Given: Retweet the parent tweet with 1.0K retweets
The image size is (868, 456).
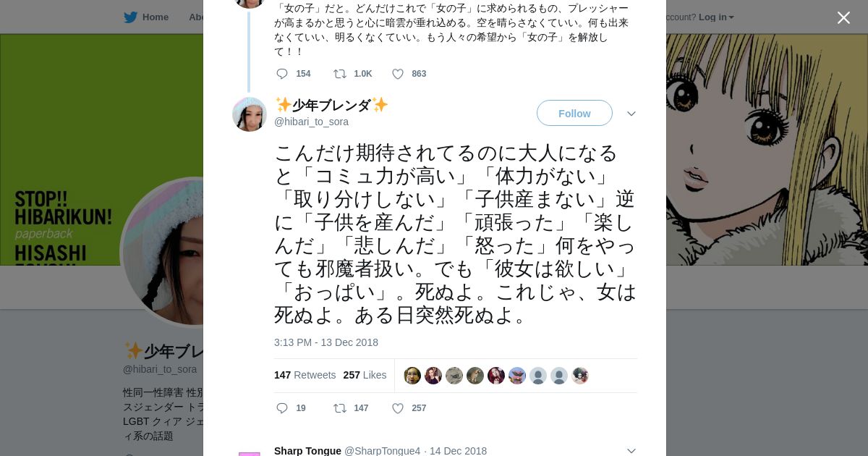Looking at the screenshot, I should pos(339,74).
